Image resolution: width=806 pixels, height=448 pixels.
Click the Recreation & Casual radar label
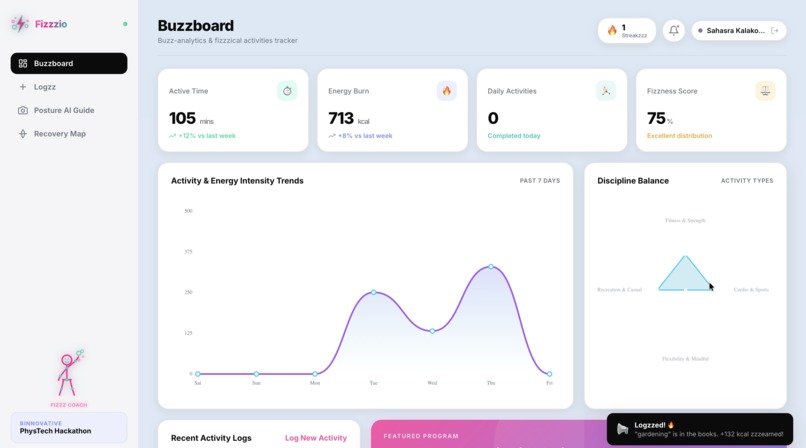click(x=619, y=290)
